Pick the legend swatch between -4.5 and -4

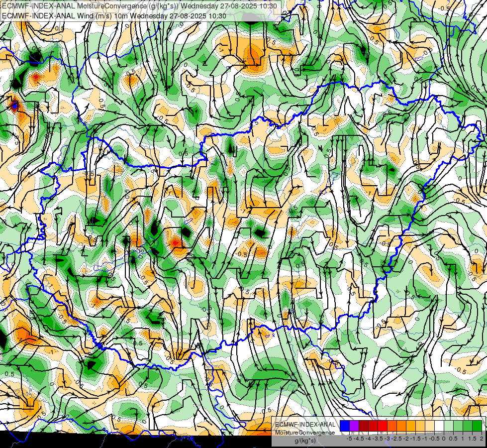coord(364,426)
